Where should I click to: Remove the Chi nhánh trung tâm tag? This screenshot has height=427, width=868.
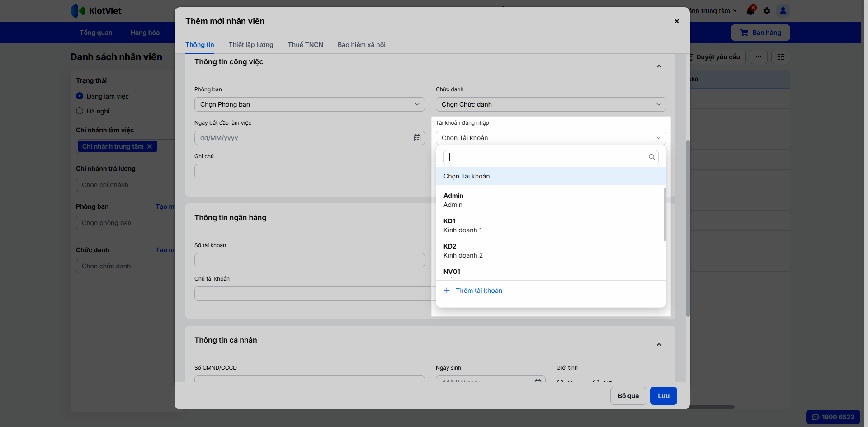coord(150,146)
